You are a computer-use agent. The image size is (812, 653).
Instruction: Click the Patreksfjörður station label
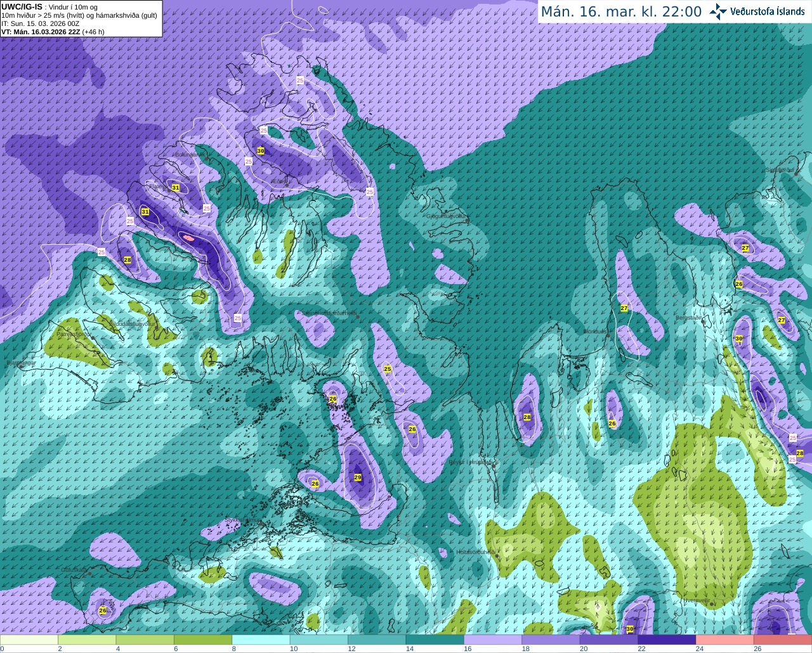point(74,333)
